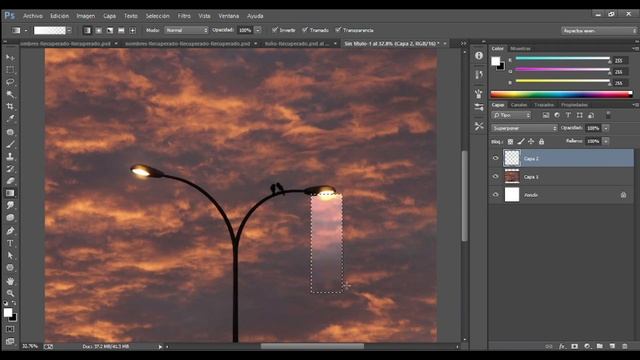The image size is (640, 360).
Task: Open the gradient picker dropdown arrow
Action: (x=69, y=30)
